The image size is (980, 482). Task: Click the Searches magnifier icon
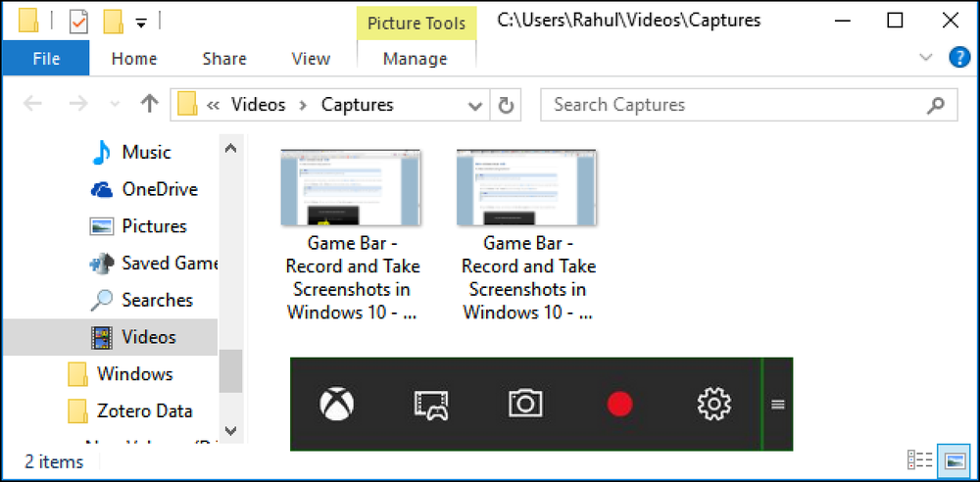(101, 300)
